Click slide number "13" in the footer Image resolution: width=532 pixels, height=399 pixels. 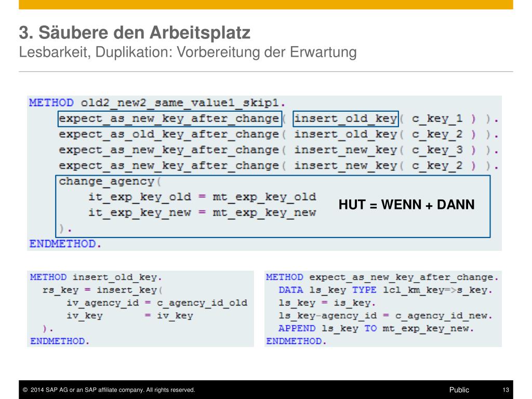click(506, 390)
